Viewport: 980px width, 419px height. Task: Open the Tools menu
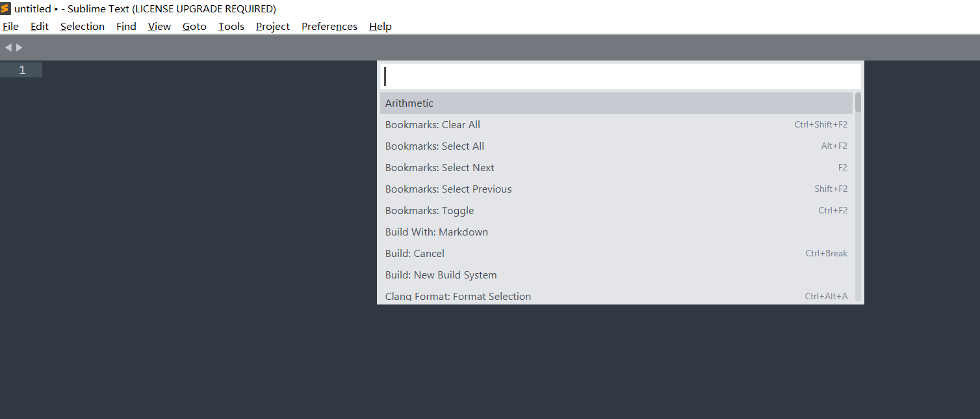click(231, 26)
